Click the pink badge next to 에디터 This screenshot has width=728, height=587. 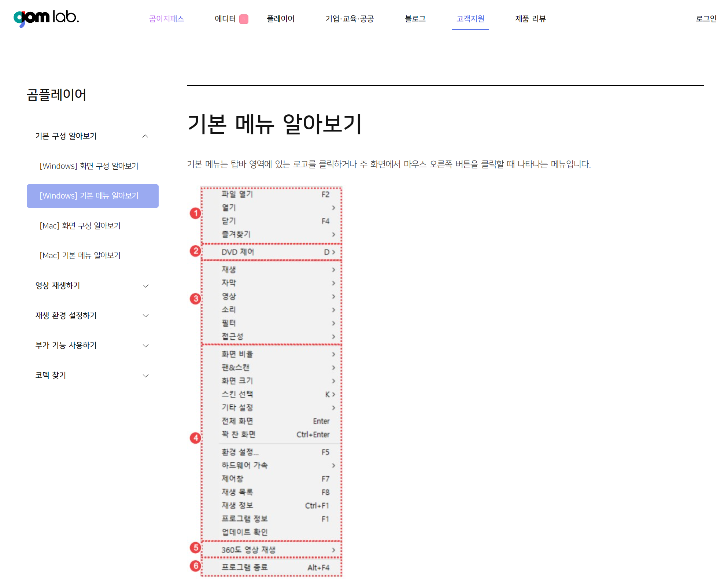[x=244, y=19]
